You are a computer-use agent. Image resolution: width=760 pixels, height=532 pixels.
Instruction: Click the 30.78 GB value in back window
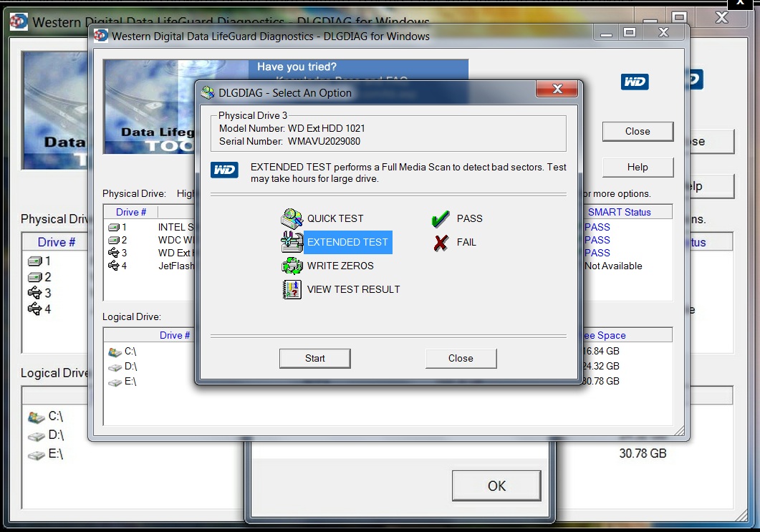pos(643,453)
